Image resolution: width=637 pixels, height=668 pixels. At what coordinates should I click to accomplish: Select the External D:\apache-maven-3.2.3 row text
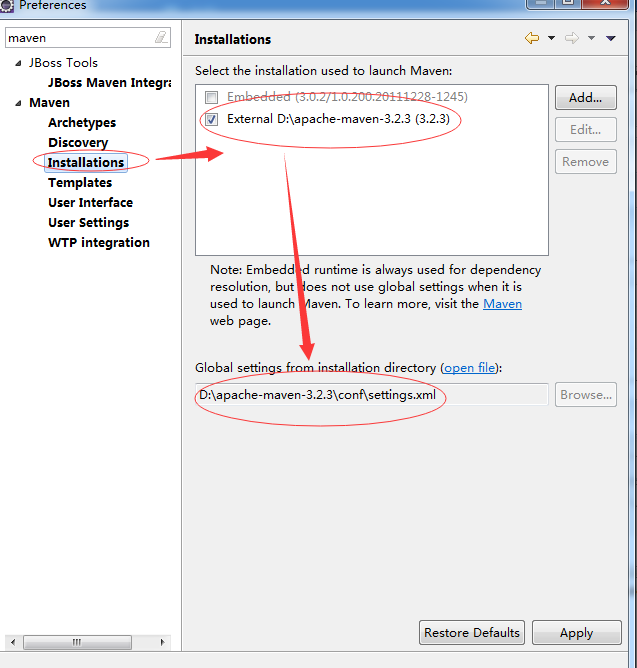(338, 119)
